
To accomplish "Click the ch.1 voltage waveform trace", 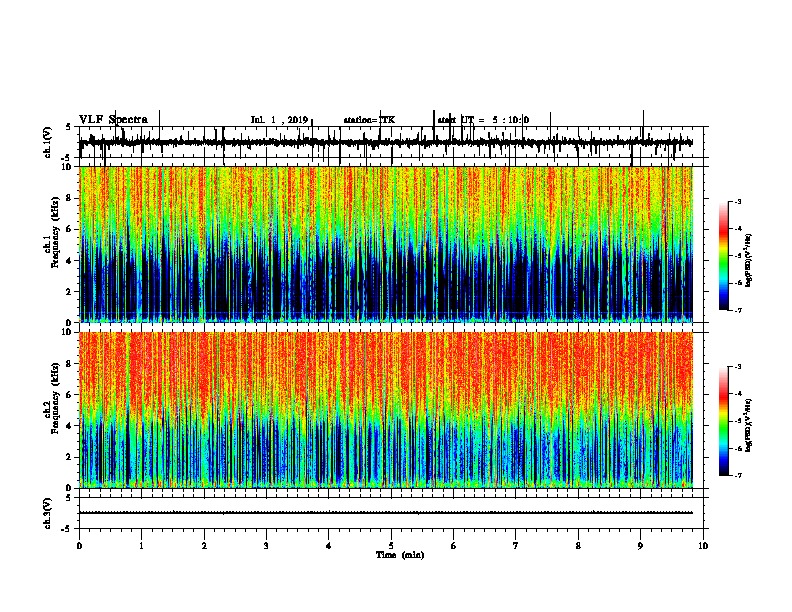I will point(386,143).
